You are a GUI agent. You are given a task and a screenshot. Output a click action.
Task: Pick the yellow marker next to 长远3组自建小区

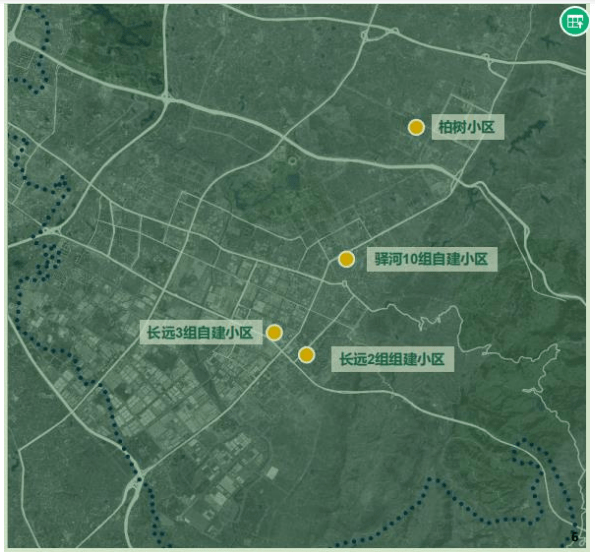pos(274,332)
